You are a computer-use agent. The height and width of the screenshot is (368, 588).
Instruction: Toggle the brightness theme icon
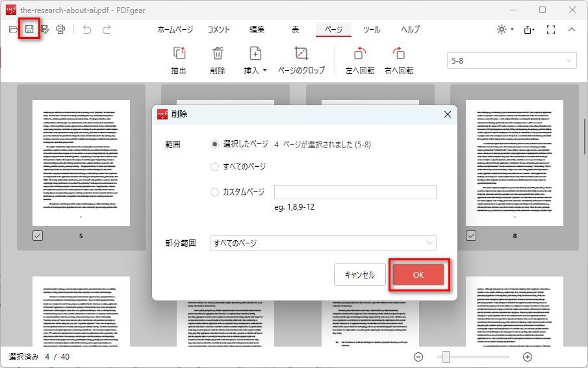tap(502, 29)
